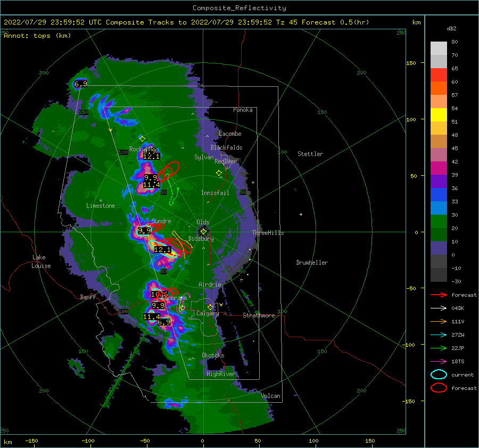Click the Cochrane label
This screenshot has height=448, width=479.
point(174,298)
